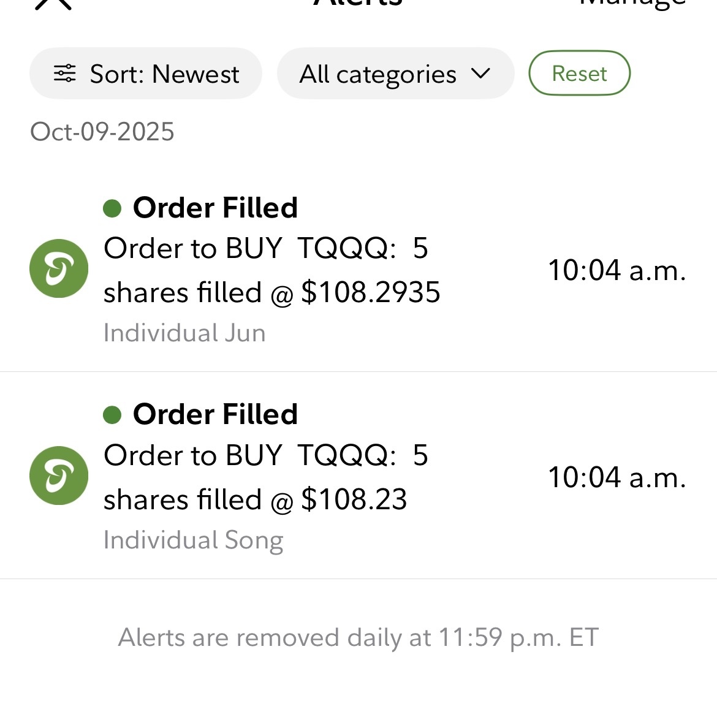This screenshot has width=717, height=728.
Task: Tap the green logo icon for Individual Song alert
Action: (x=59, y=476)
